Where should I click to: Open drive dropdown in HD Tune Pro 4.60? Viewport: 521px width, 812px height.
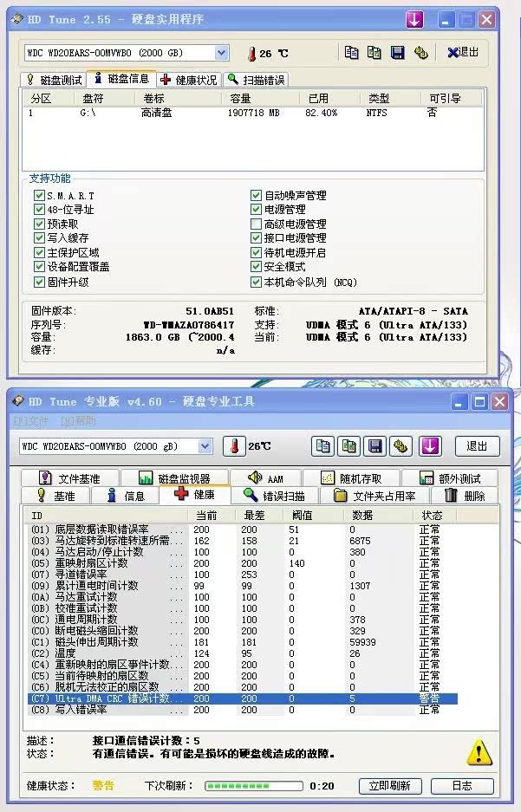pos(205,446)
